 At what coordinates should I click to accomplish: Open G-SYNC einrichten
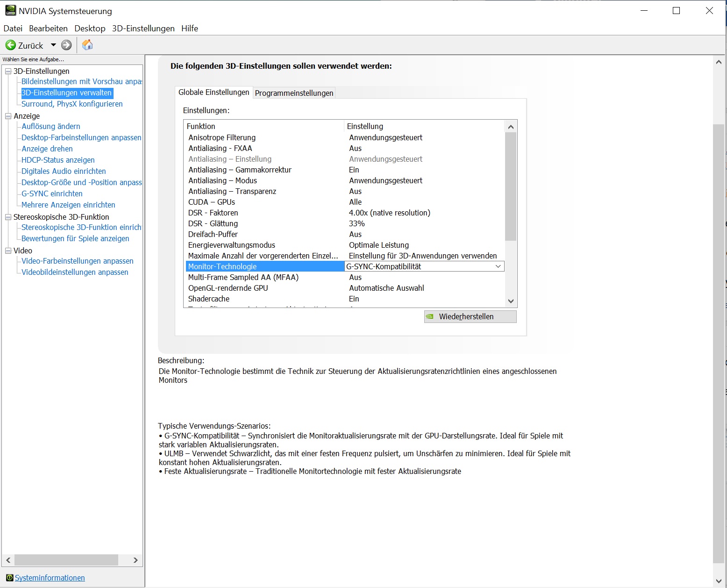[52, 194]
